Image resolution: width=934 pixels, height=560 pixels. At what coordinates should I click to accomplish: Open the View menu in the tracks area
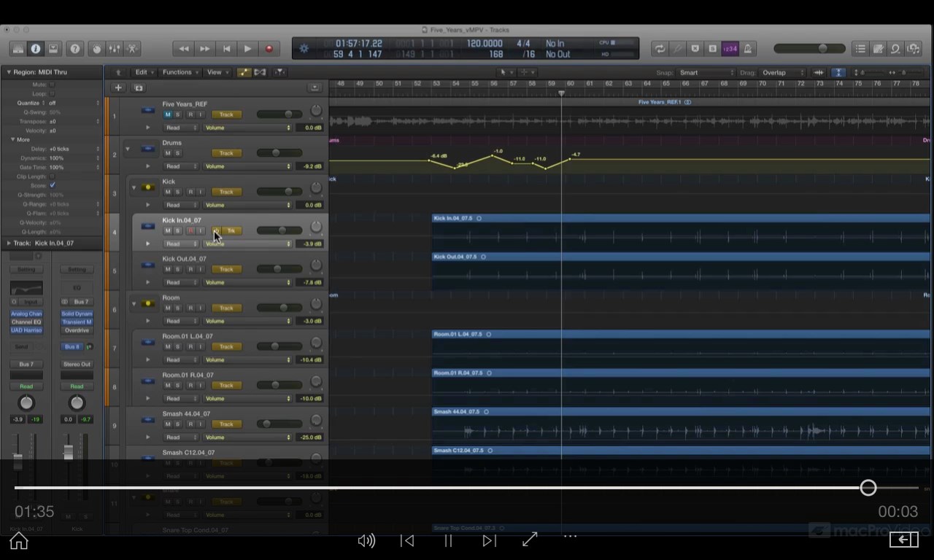(215, 72)
